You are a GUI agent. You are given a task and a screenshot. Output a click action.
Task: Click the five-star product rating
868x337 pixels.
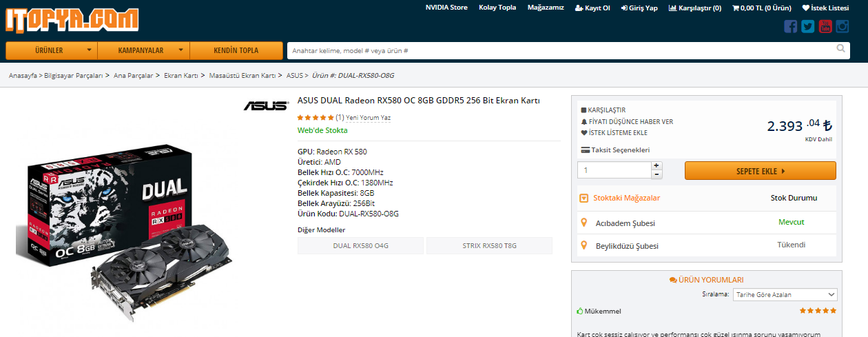tap(316, 118)
